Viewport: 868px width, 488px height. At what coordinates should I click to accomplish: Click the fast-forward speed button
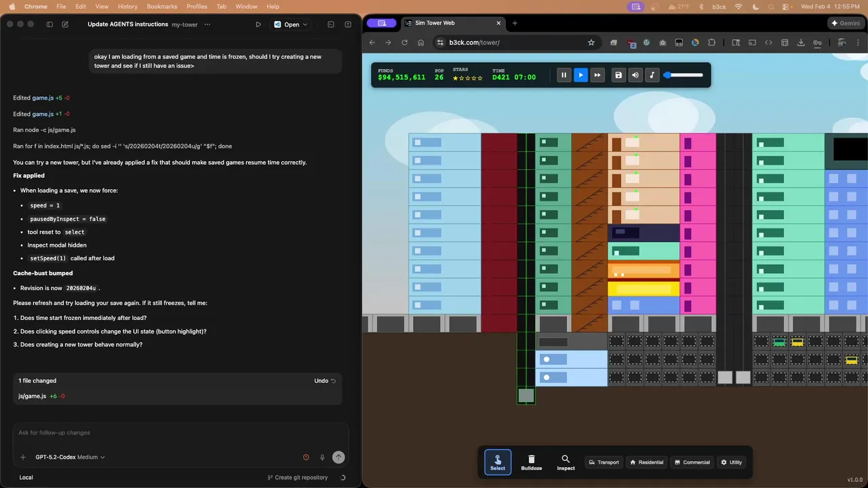click(597, 75)
